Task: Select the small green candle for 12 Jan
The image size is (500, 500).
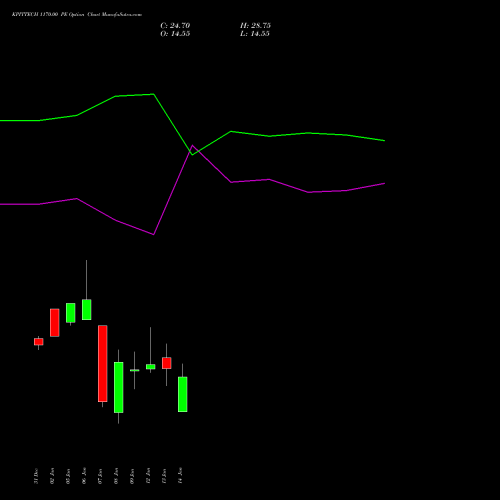Action: point(151,367)
